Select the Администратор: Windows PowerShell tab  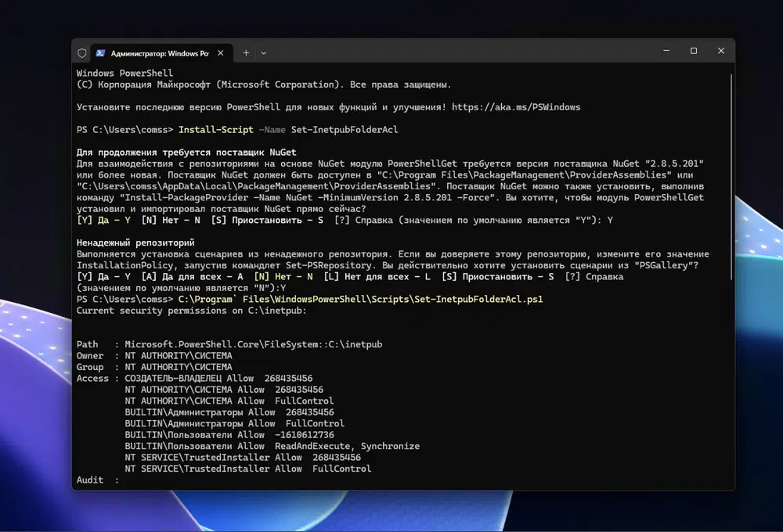(x=162, y=53)
